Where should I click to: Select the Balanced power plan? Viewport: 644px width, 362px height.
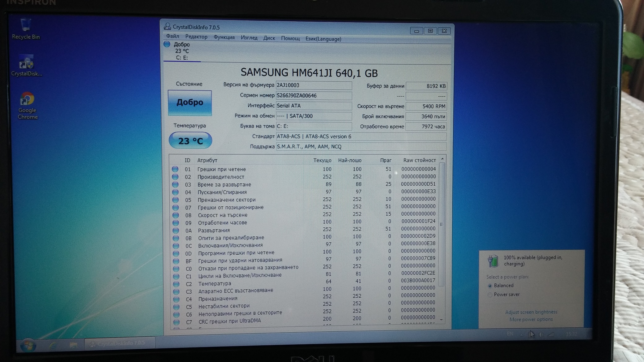click(490, 286)
